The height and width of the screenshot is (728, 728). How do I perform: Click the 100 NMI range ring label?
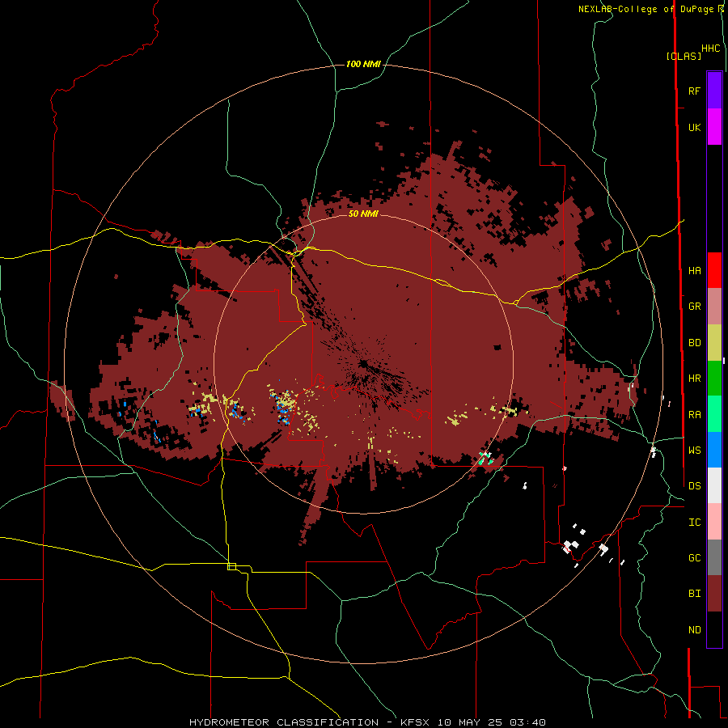click(363, 64)
